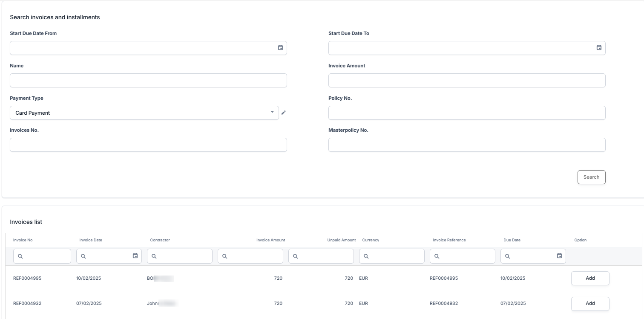The image size is (644, 319).
Task: Expand the Payment Type dropdown
Action: (272, 112)
